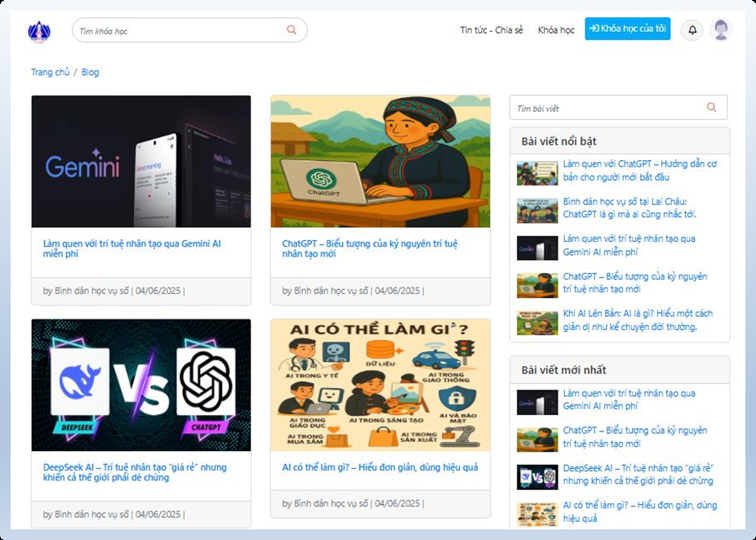Navigate to 'Trang chủ' breadcrumb link

[50, 73]
